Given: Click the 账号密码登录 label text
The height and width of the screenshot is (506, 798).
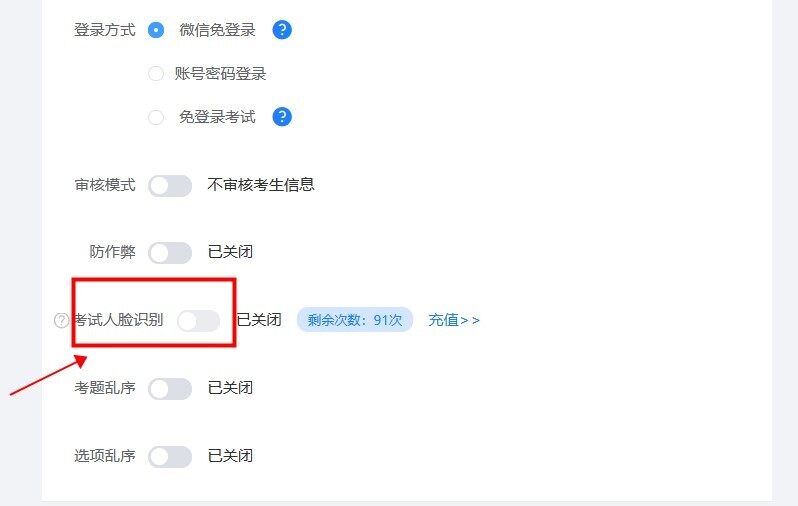Looking at the screenshot, I should 220,74.
